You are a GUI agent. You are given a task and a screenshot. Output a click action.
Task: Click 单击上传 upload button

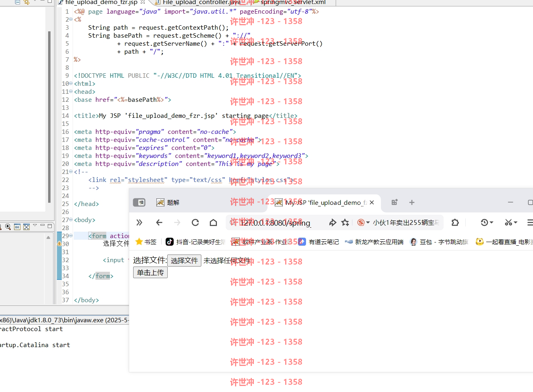(x=150, y=273)
